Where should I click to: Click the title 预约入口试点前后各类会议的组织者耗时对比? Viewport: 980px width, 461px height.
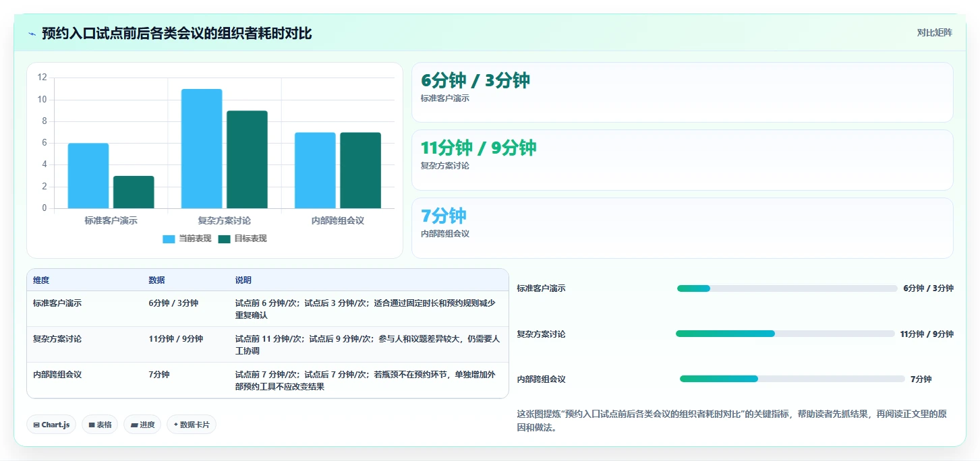pyautogui.click(x=177, y=33)
